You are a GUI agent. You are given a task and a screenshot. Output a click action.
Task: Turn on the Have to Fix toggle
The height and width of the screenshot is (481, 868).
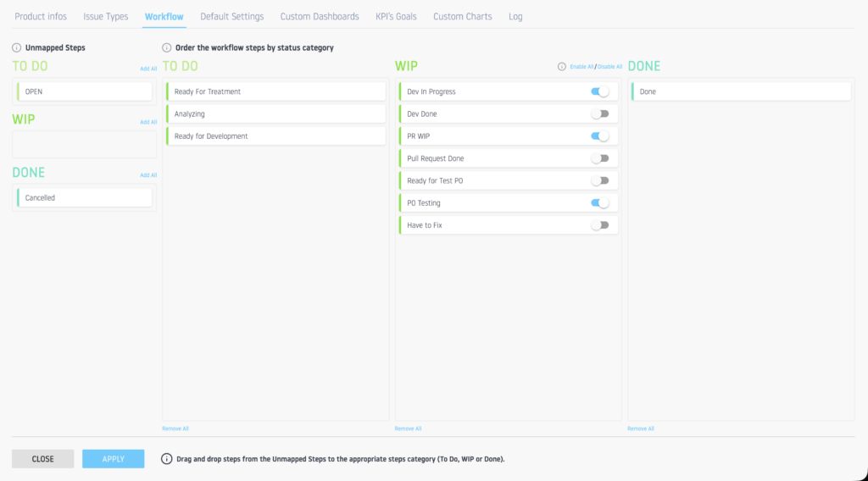tap(600, 225)
